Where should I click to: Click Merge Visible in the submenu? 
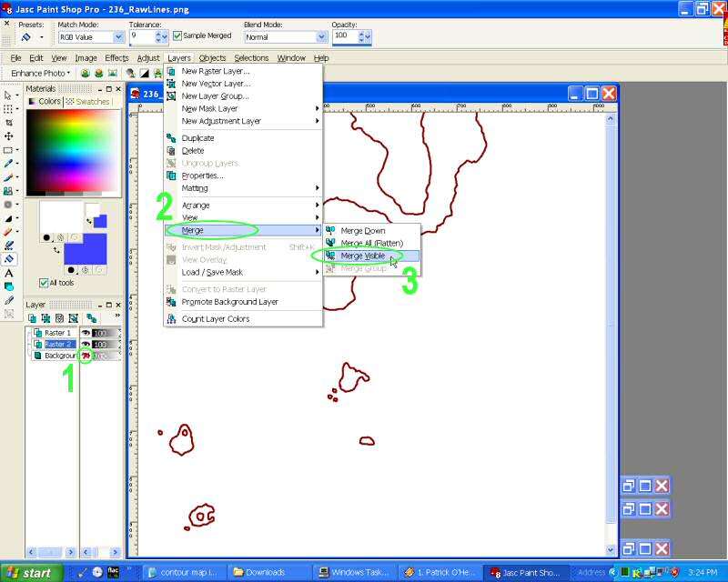click(362, 256)
